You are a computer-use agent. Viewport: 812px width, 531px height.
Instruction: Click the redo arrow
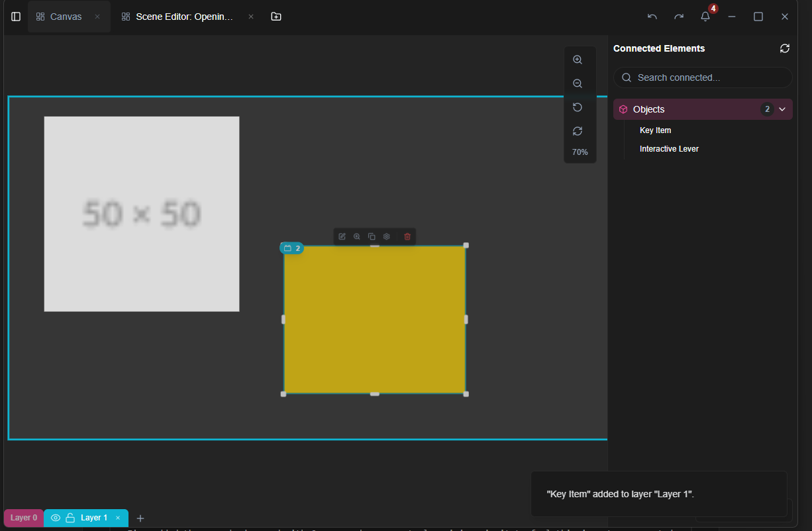(x=679, y=17)
